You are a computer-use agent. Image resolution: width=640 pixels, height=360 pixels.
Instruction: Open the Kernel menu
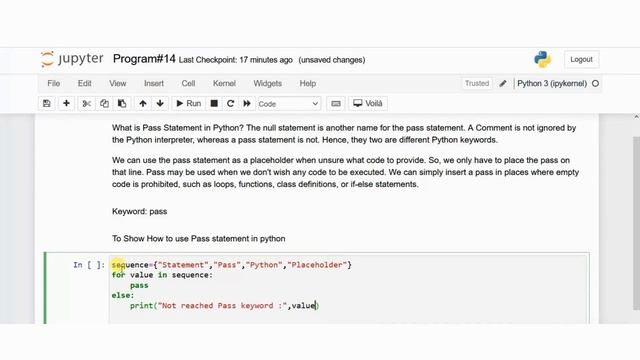click(224, 83)
